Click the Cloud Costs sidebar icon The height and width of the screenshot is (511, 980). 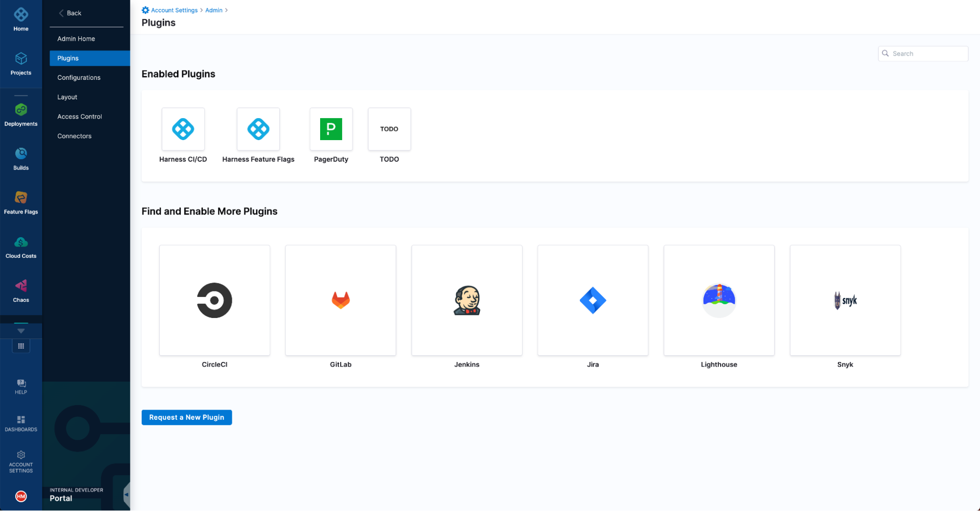(21, 246)
